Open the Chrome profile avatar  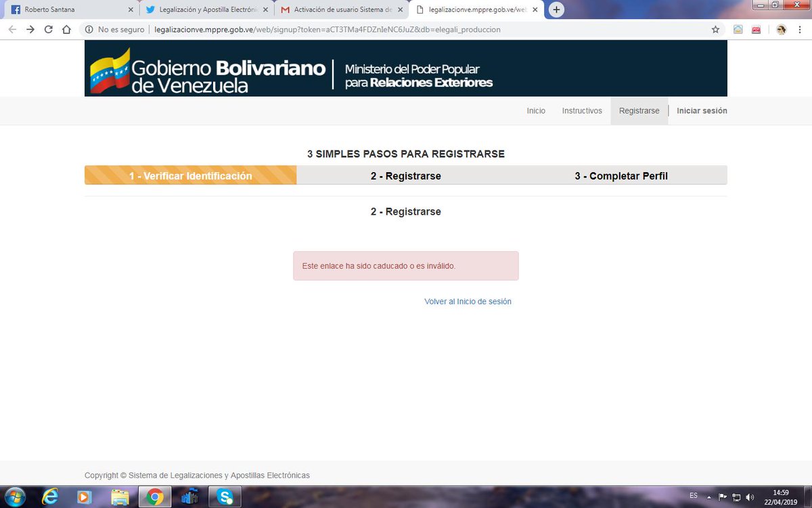[782, 30]
